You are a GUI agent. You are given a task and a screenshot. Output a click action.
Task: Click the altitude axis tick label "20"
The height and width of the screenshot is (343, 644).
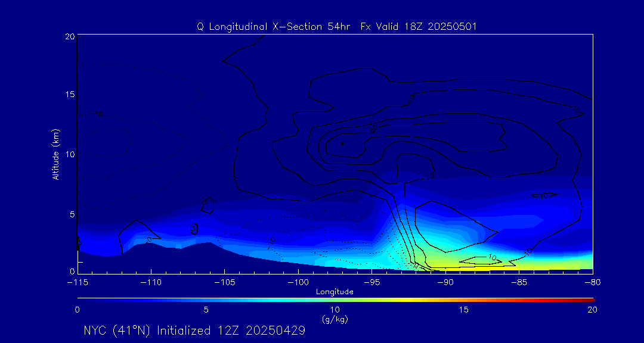[x=69, y=36]
